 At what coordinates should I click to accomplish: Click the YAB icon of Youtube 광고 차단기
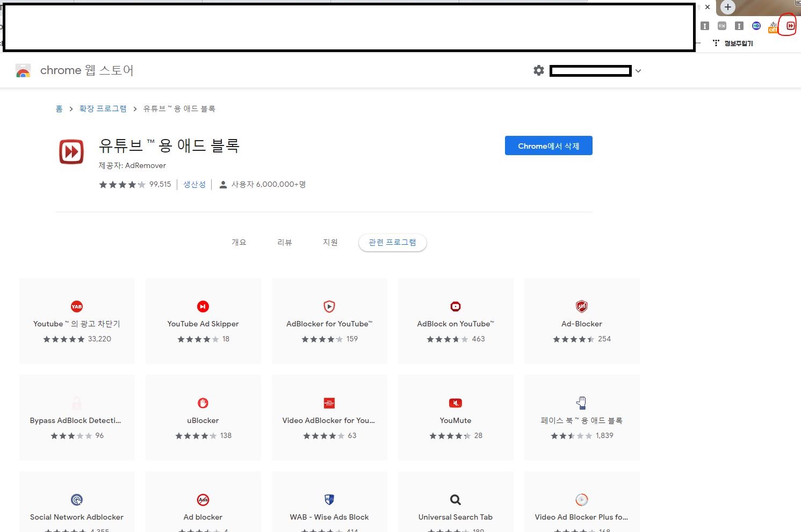(77, 307)
